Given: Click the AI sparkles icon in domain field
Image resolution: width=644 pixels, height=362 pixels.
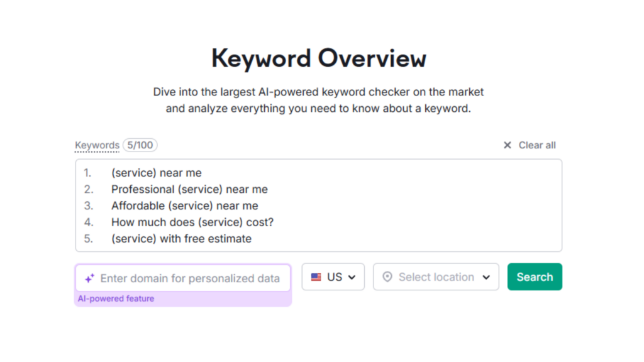Looking at the screenshot, I should (x=89, y=277).
